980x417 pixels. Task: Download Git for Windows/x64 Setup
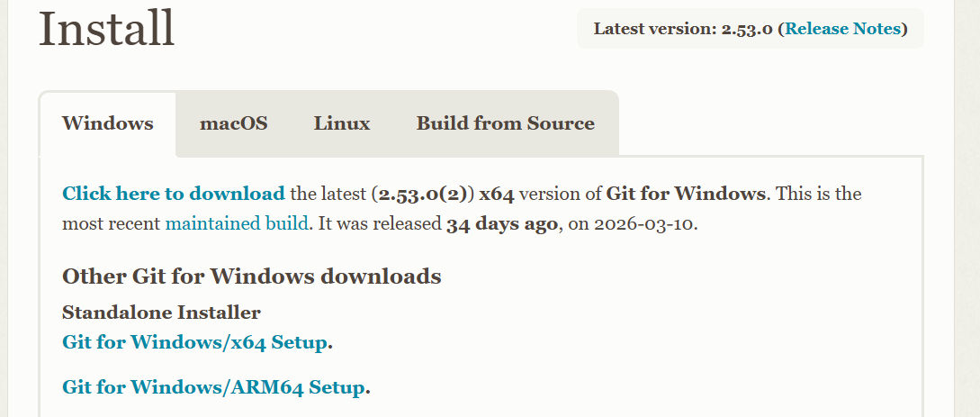194,342
